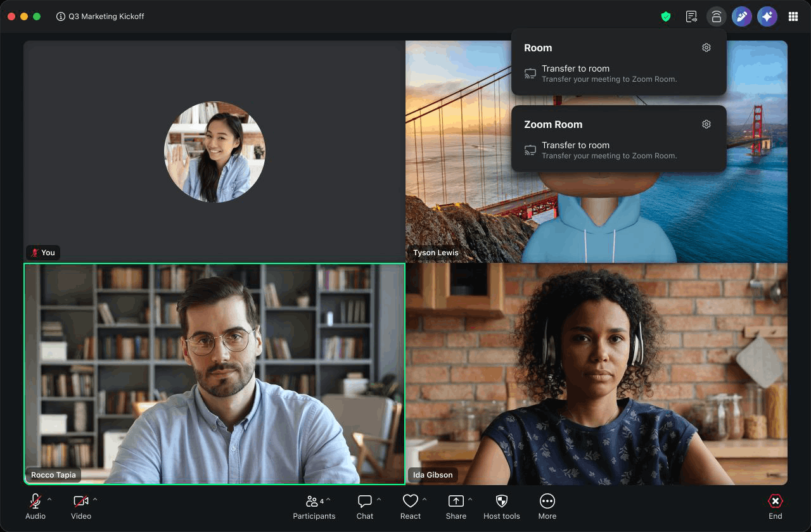This screenshot has height=532, width=811.
Task: Open the whiteboard pen icon
Action: coord(742,16)
